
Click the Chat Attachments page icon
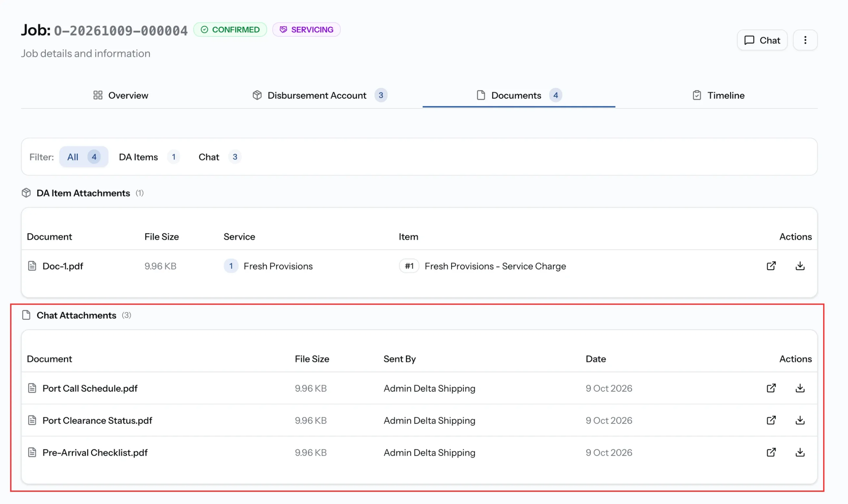coord(26,315)
